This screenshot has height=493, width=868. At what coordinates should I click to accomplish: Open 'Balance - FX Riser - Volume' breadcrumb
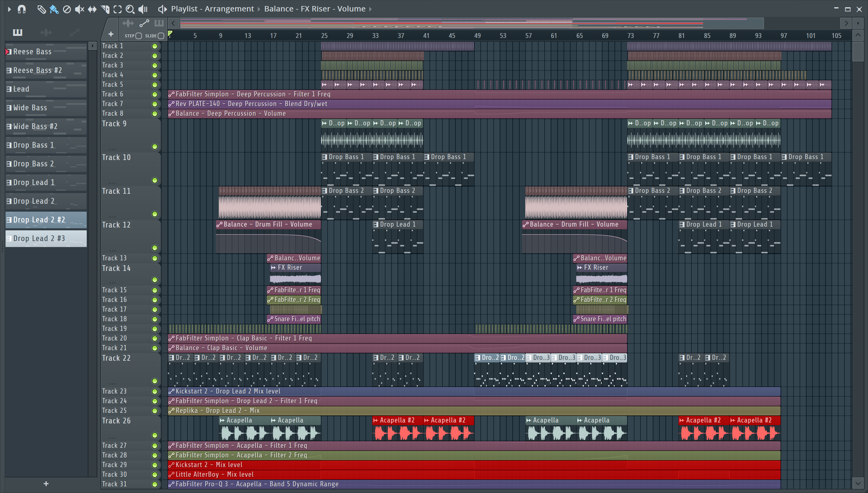(x=314, y=9)
